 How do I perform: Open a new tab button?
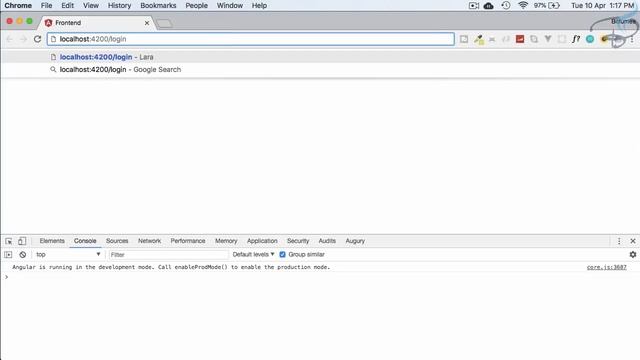click(164, 24)
